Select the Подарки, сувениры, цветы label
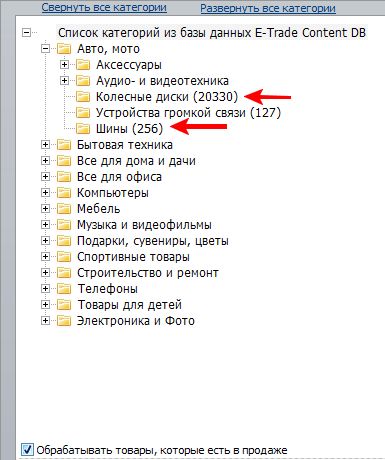Image resolution: width=385 pixels, height=460 pixels. [153, 241]
